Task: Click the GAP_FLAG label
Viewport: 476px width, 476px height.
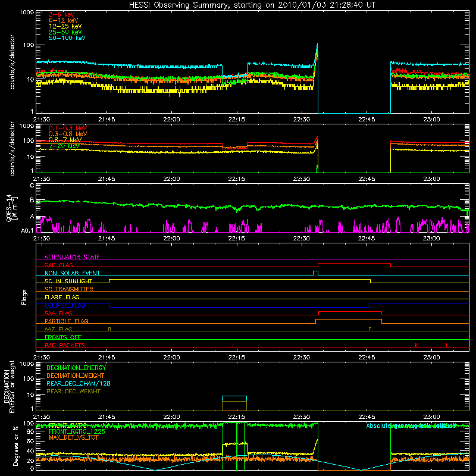Action: coord(58,265)
